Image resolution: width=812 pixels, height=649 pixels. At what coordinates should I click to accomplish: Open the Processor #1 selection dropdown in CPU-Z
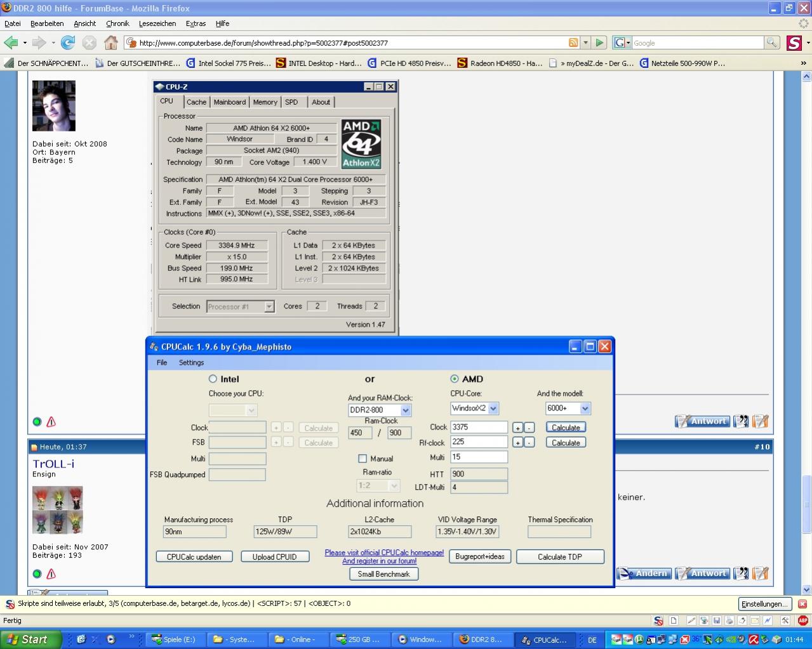point(269,306)
